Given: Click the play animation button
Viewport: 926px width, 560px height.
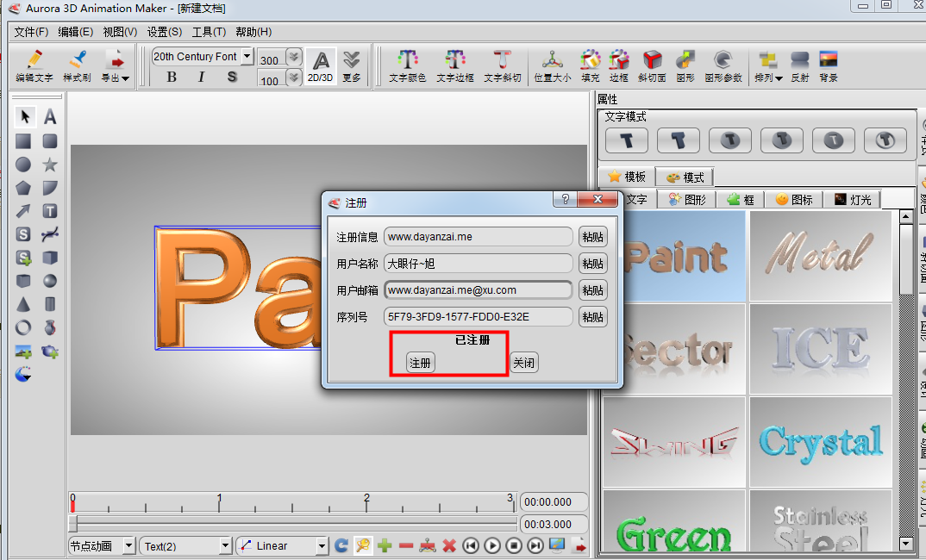Looking at the screenshot, I should coord(492,546).
